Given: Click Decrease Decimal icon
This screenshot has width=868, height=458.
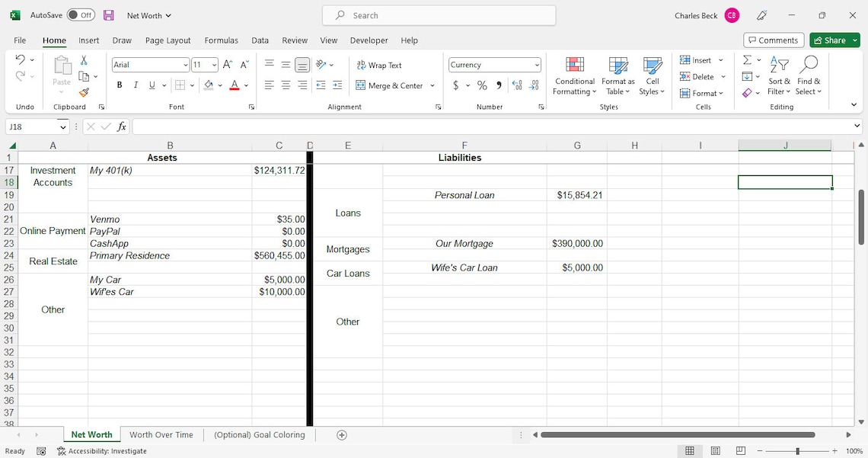Looking at the screenshot, I should [x=534, y=85].
